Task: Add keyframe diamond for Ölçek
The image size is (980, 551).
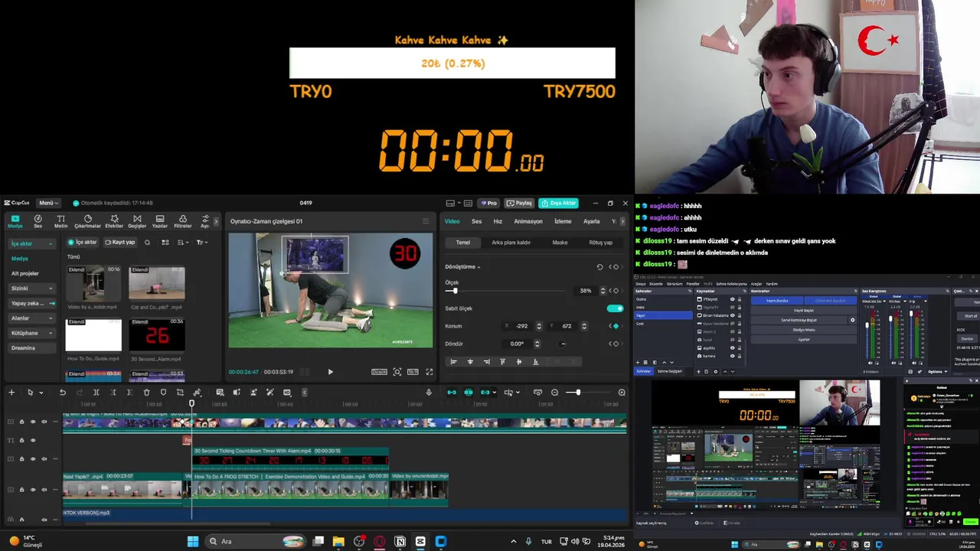Action: pos(615,291)
